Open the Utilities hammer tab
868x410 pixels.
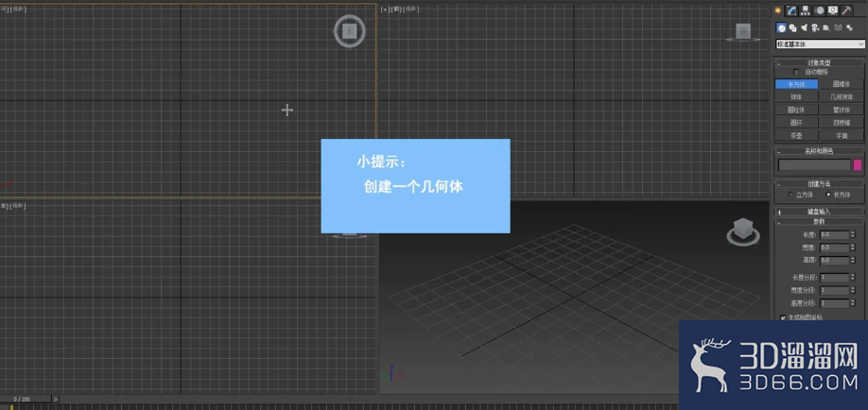pyautogui.click(x=846, y=10)
